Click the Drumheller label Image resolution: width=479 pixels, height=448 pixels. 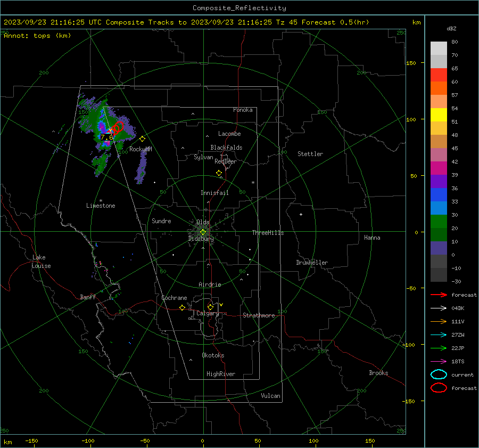pyautogui.click(x=312, y=263)
